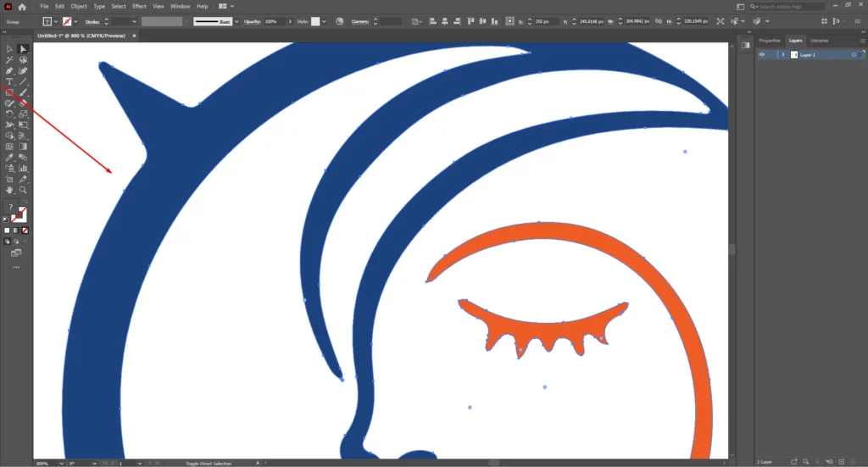This screenshot has width=868, height=467.
Task: Open Recolor Artwork globe icon
Action: (x=339, y=21)
